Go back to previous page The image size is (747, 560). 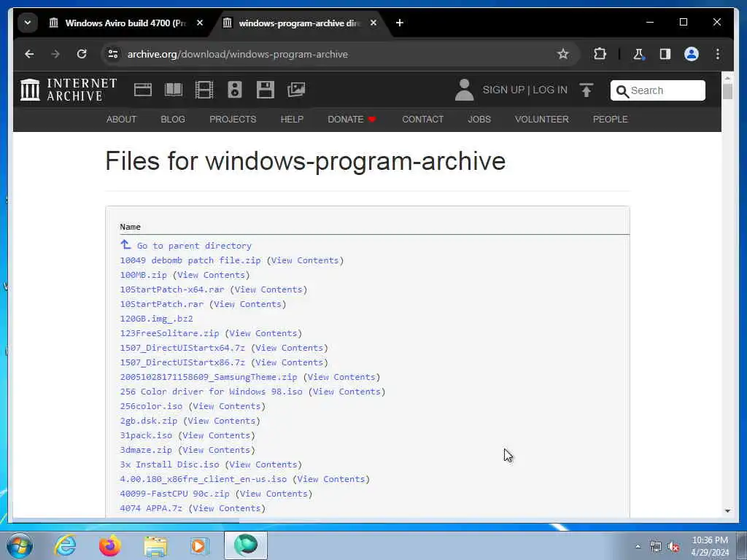pos(29,54)
